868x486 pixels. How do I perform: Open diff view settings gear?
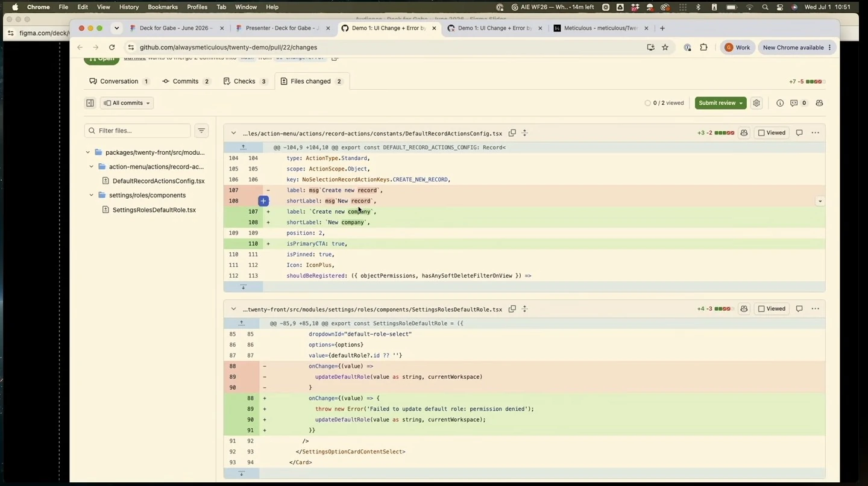(x=756, y=103)
